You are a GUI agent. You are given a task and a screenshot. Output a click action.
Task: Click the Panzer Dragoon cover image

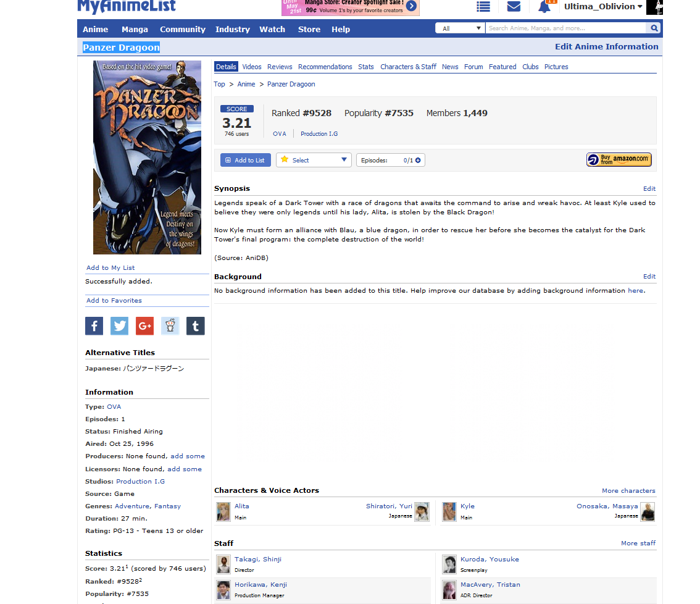[x=147, y=157]
